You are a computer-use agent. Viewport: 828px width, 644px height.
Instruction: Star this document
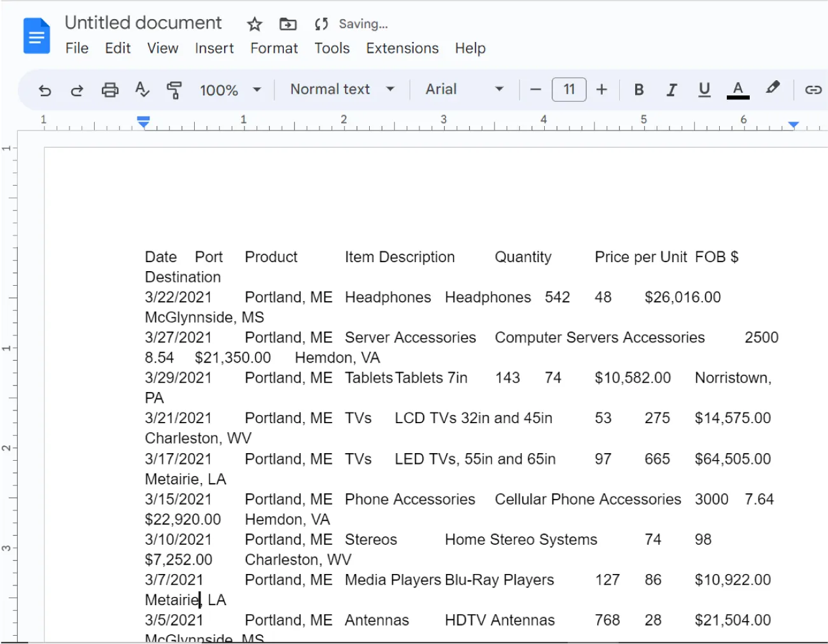pos(254,24)
